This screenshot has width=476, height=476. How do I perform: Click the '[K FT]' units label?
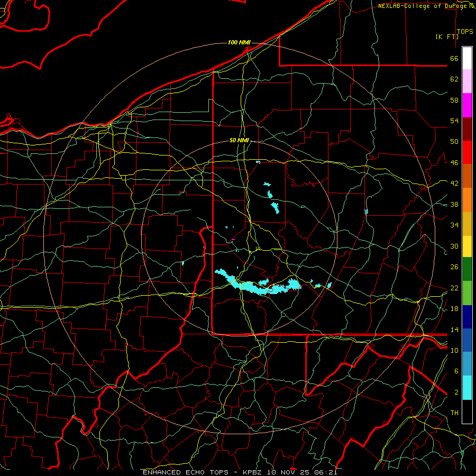point(447,36)
